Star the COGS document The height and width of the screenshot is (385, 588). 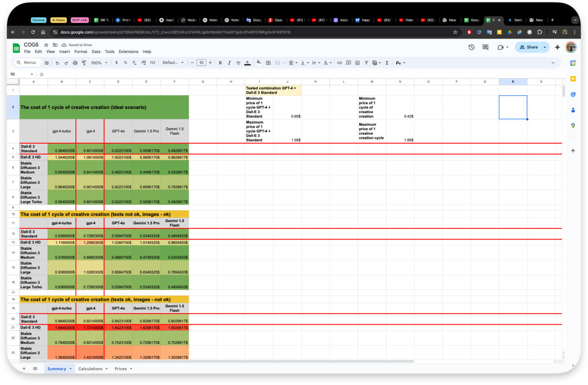point(46,45)
